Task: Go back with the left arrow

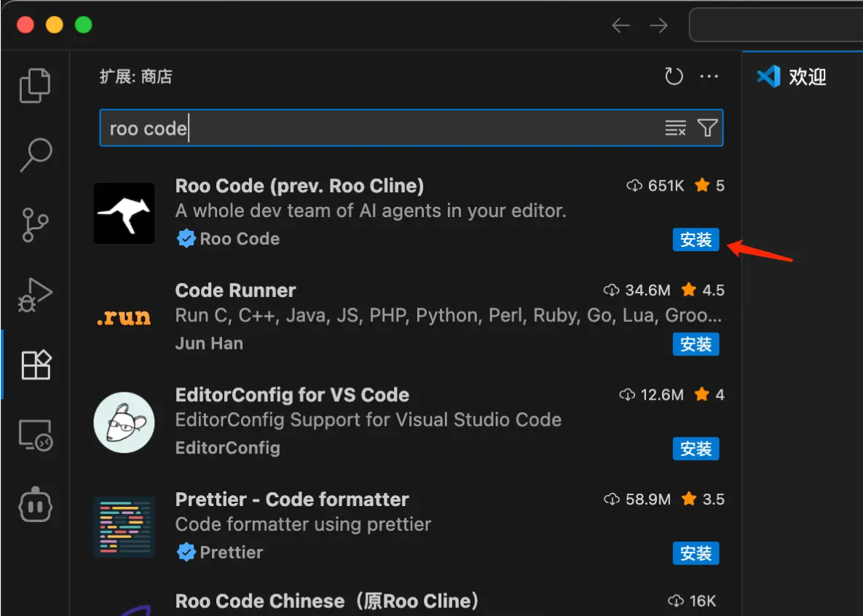Action: click(x=620, y=25)
